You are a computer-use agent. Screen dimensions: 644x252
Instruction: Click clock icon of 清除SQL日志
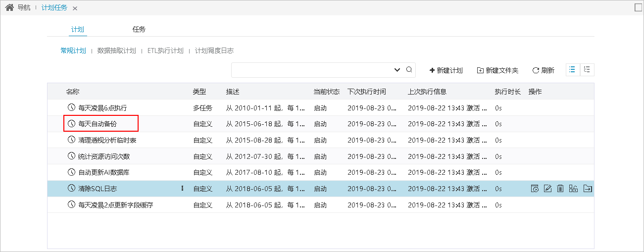coord(71,188)
